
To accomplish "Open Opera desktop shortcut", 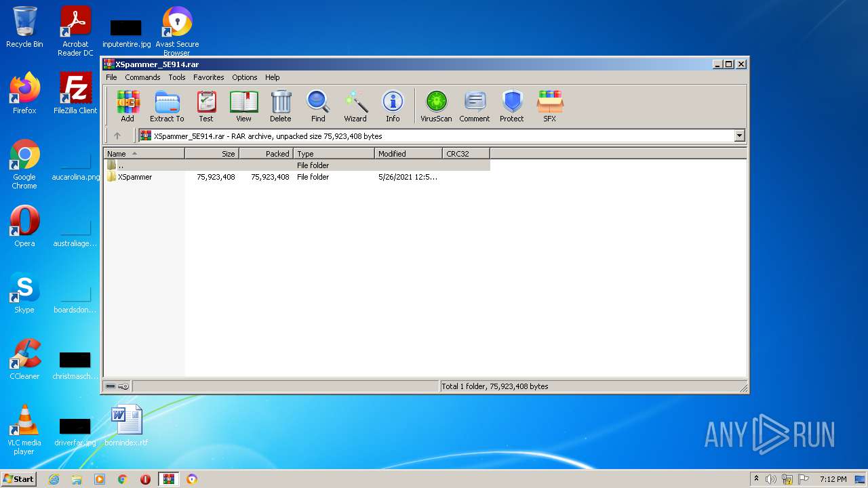I will tap(24, 226).
